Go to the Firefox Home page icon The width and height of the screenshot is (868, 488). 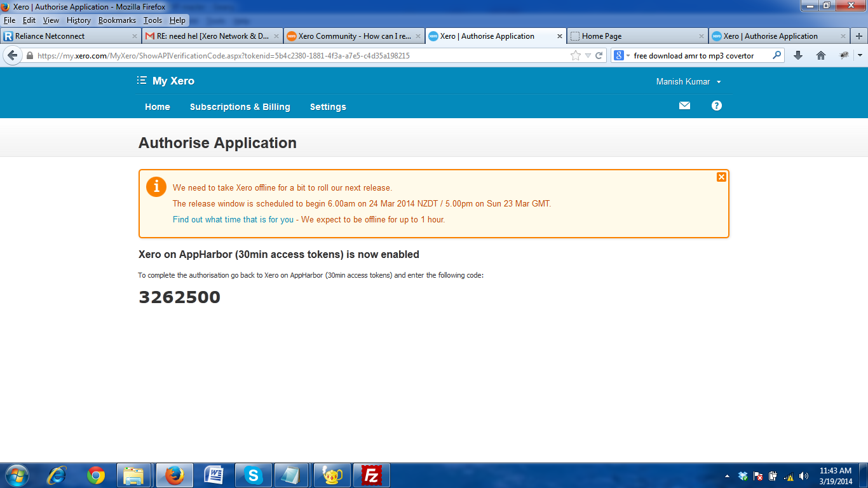[x=821, y=55]
